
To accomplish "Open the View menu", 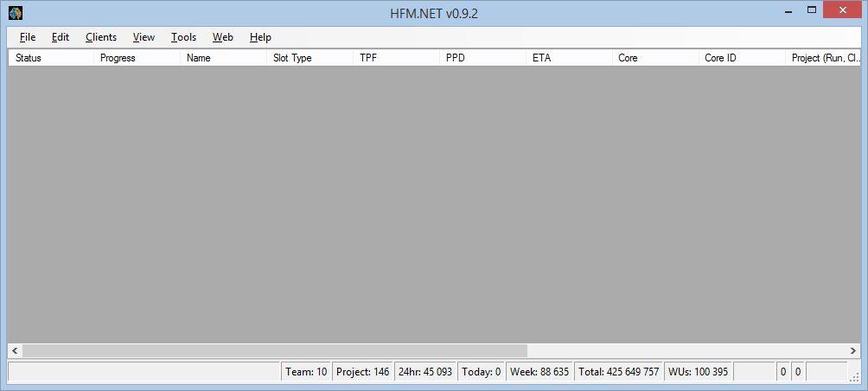I will [144, 37].
